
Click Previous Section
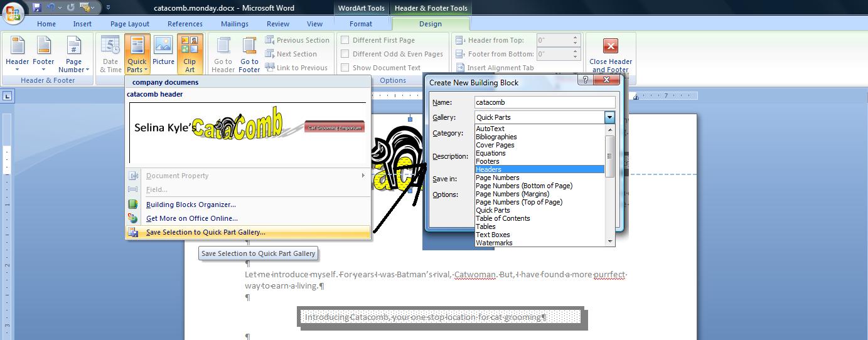pos(297,40)
